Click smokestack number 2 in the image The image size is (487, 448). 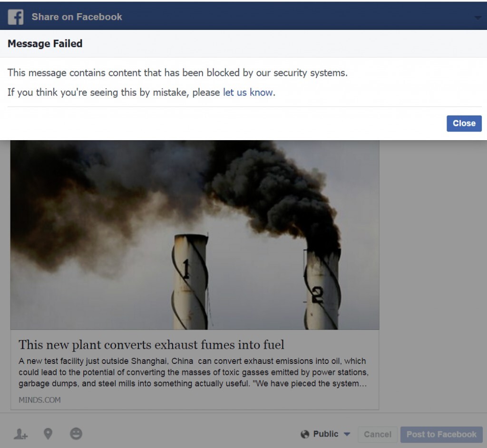(321, 290)
